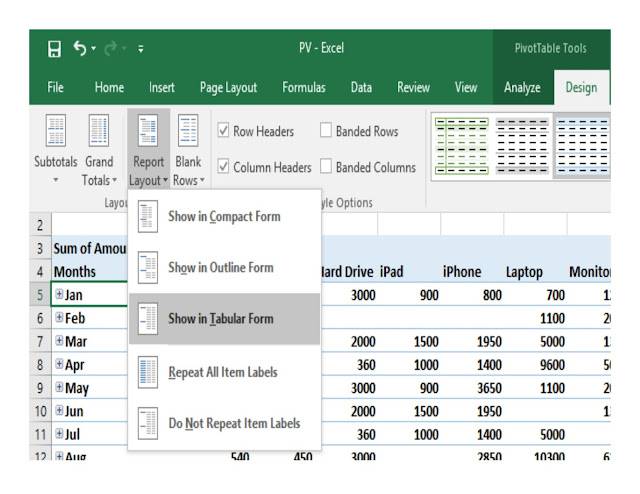Click the Do Not Repeat Labels icon
This screenshot has width=640, height=494.
[148, 423]
